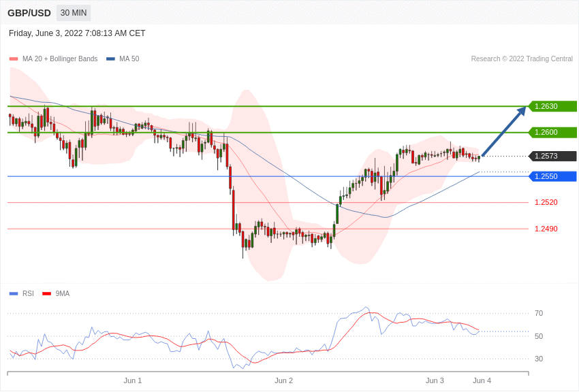The height and width of the screenshot is (392, 579).
Task: Click the MA 20 + Bollinger Bands legend label
Action: (x=60, y=59)
